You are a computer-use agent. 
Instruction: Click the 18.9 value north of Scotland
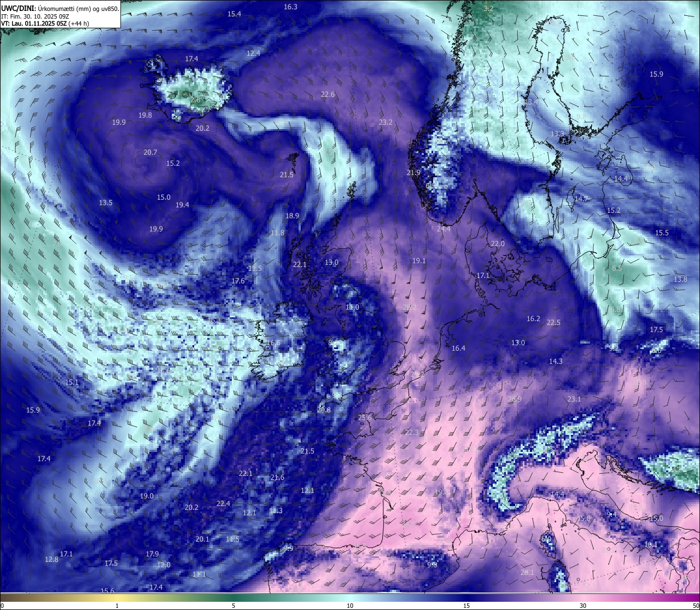[x=292, y=216]
